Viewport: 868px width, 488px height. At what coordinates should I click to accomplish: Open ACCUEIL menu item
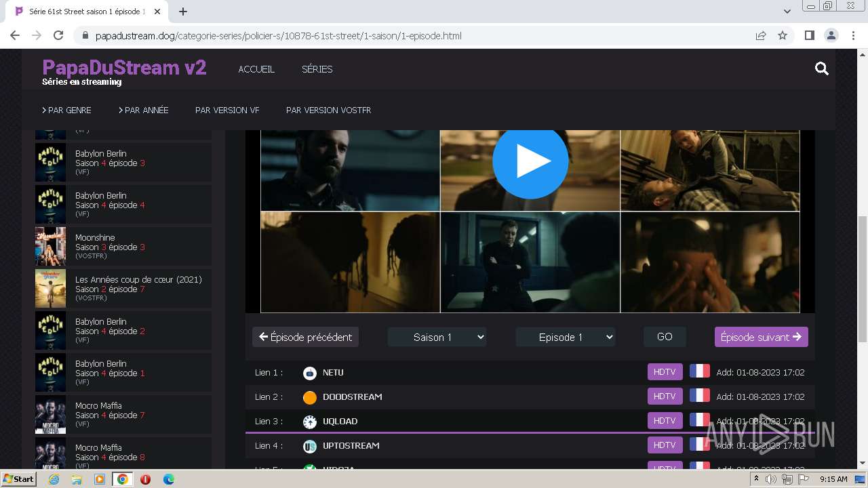[256, 69]
